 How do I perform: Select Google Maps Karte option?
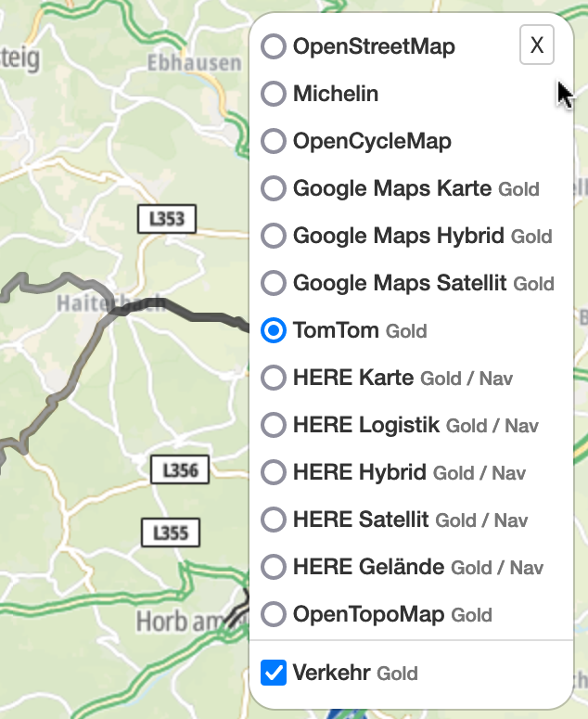click(274, 188)
